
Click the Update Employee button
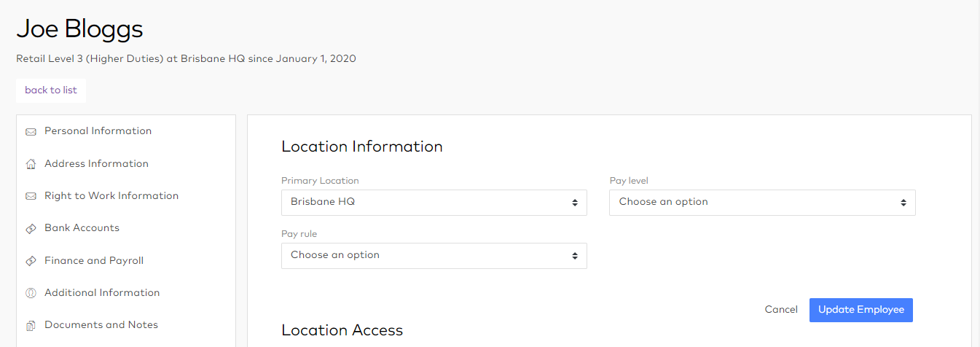tap(861, 310)
